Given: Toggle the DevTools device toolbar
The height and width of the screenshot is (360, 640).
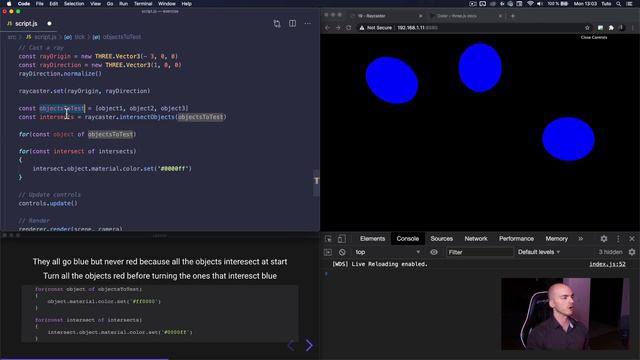Looking at the screenshot, I should pyautogui.click(x=342, y=239).
